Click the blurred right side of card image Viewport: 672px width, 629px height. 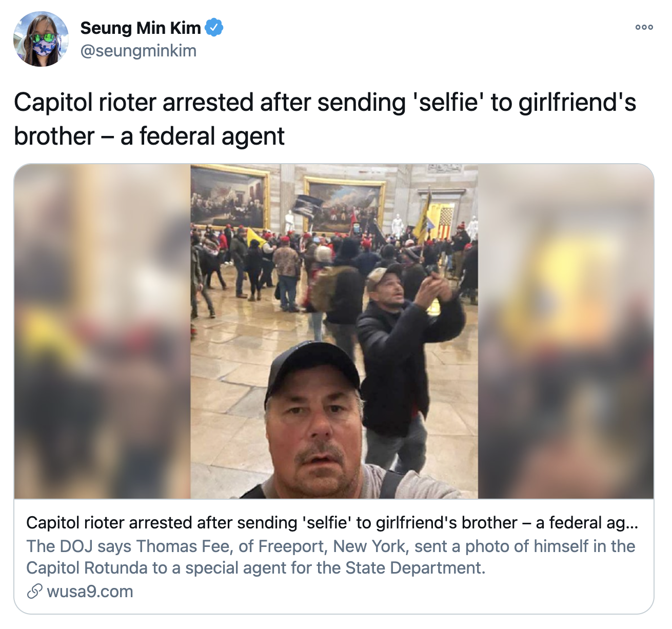coord(566,331)
